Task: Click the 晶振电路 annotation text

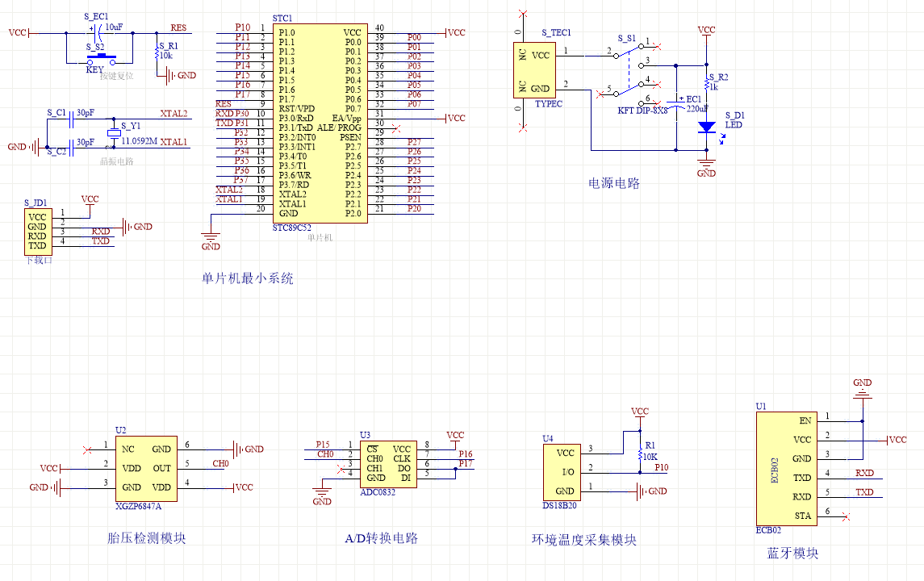Action: pyautogui.click(x=117, y=161)
